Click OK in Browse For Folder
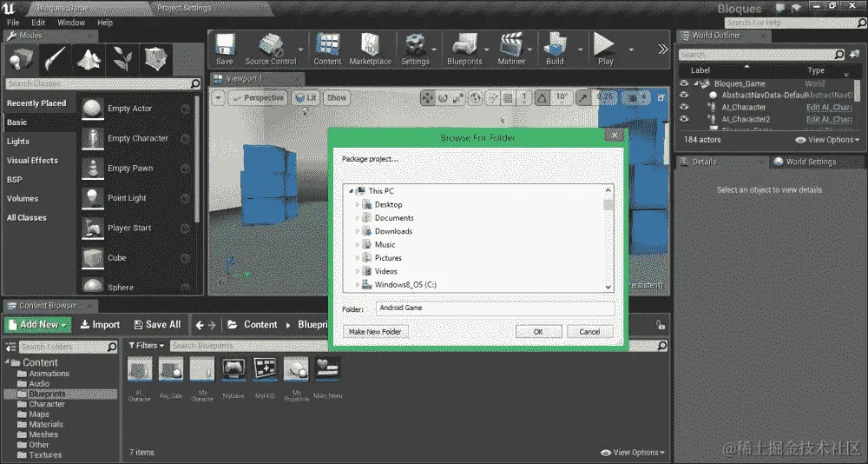The height and width of the screenshot is (464, 868). click(539, 332)
